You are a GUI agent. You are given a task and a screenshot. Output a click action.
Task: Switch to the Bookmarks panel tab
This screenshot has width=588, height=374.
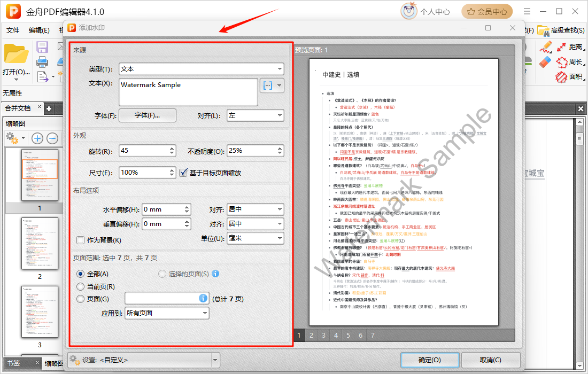coord(13,363)
